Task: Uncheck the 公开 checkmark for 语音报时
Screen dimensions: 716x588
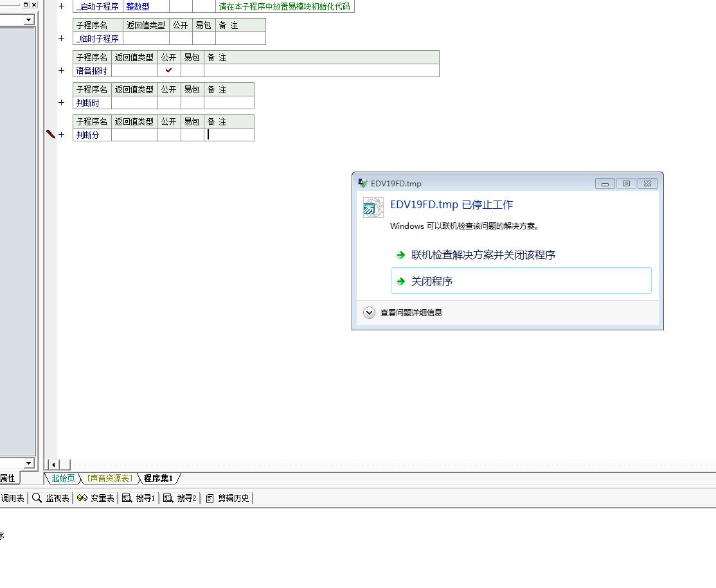Action: [169, 70]
